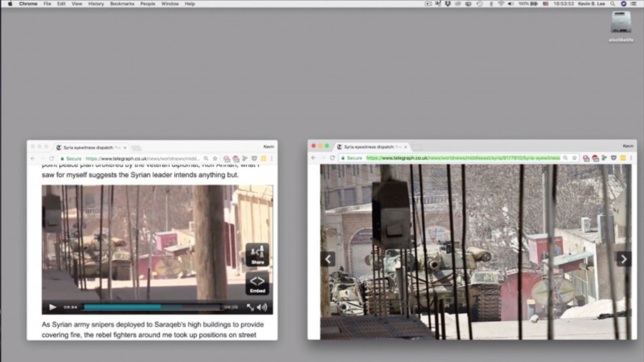Open Spotlight search in the menu bar

pos(612,4)
